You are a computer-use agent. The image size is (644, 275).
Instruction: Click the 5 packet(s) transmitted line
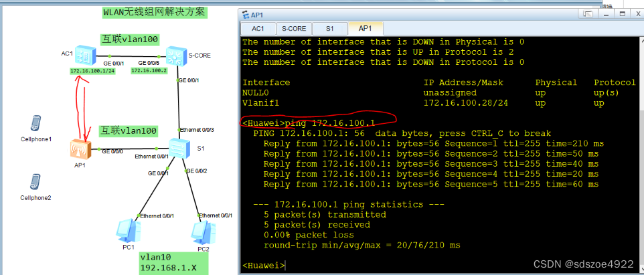(325, 215)
